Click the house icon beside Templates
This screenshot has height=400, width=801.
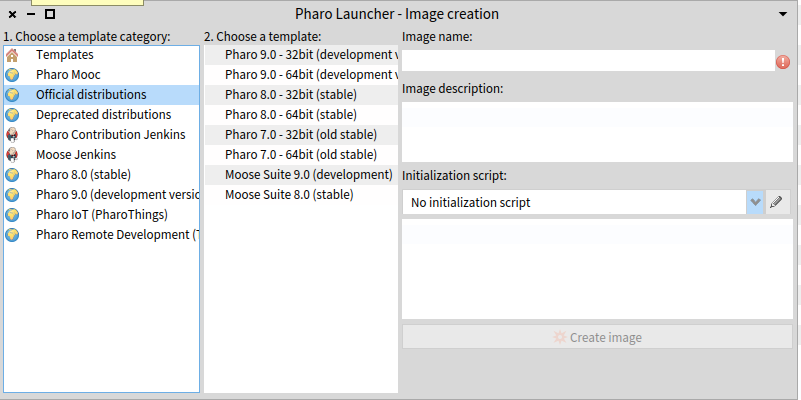coord(12,55)
